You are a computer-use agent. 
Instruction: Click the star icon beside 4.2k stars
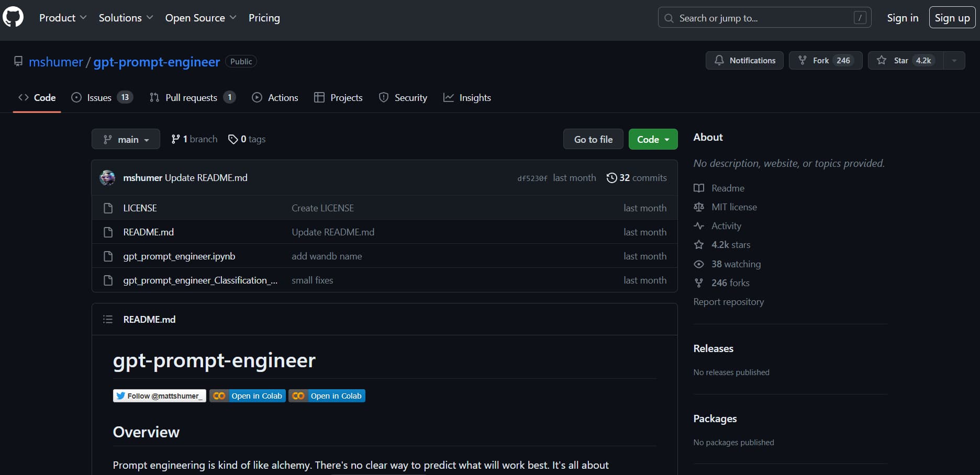[699, 244]
